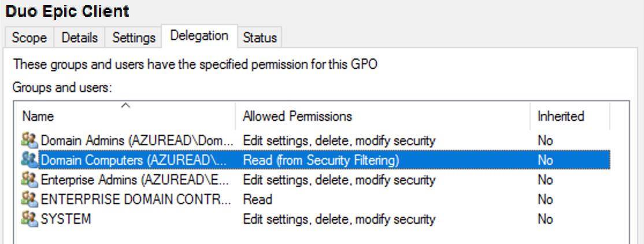Sort list by Name column header
The height and width of the screenshot is (244, 644).
point(38,116)
